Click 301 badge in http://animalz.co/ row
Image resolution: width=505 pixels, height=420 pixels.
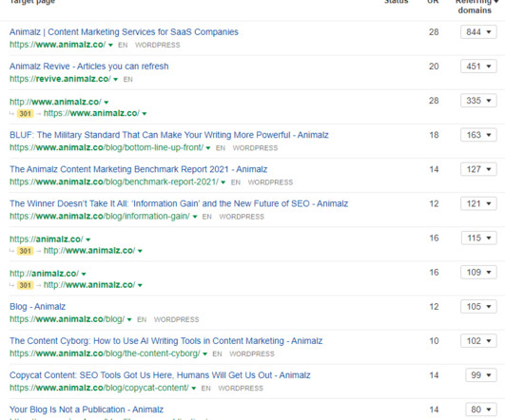pos(25,285)
